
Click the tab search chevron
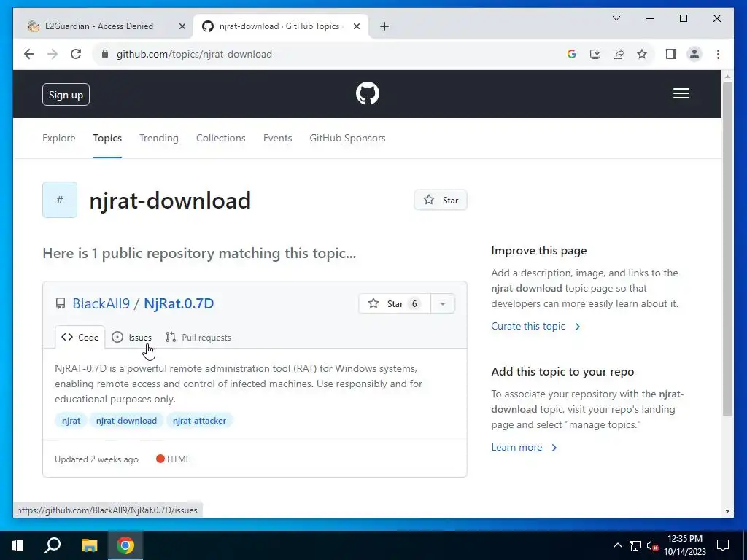pyautogui.click(x=616, y=18)
